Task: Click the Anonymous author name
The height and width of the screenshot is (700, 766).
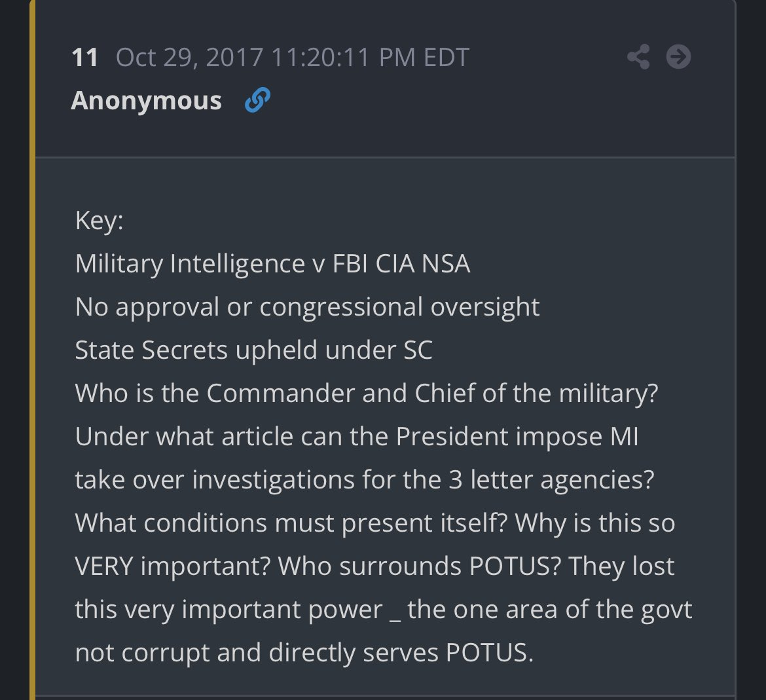Action: tap(146, 100)
